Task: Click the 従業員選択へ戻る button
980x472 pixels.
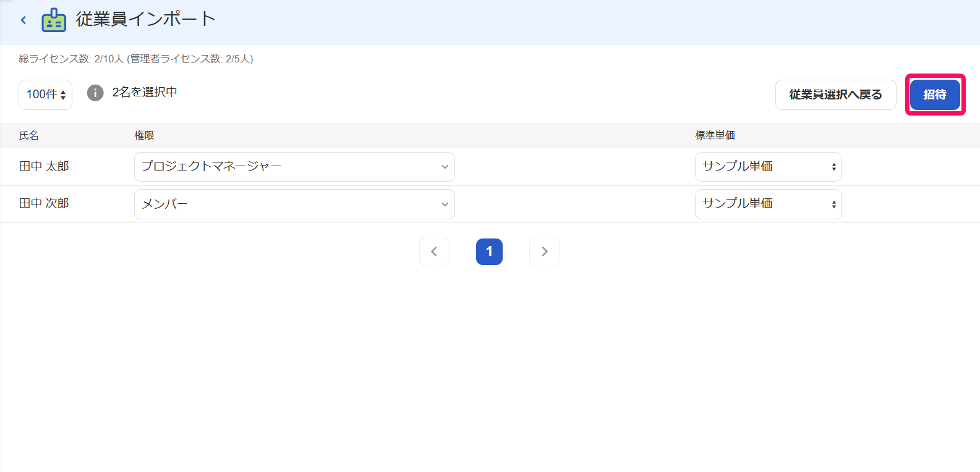Action: click(x=835, y=95)
